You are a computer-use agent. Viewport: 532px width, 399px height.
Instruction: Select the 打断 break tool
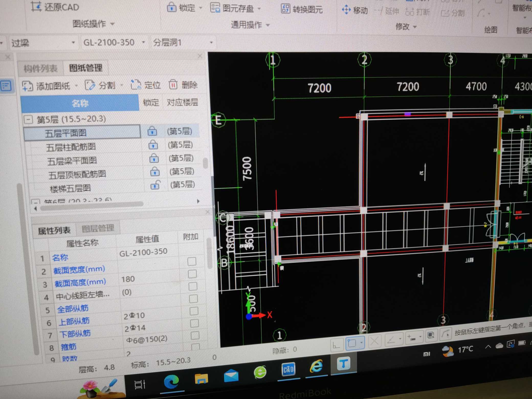tap(418, 12)
